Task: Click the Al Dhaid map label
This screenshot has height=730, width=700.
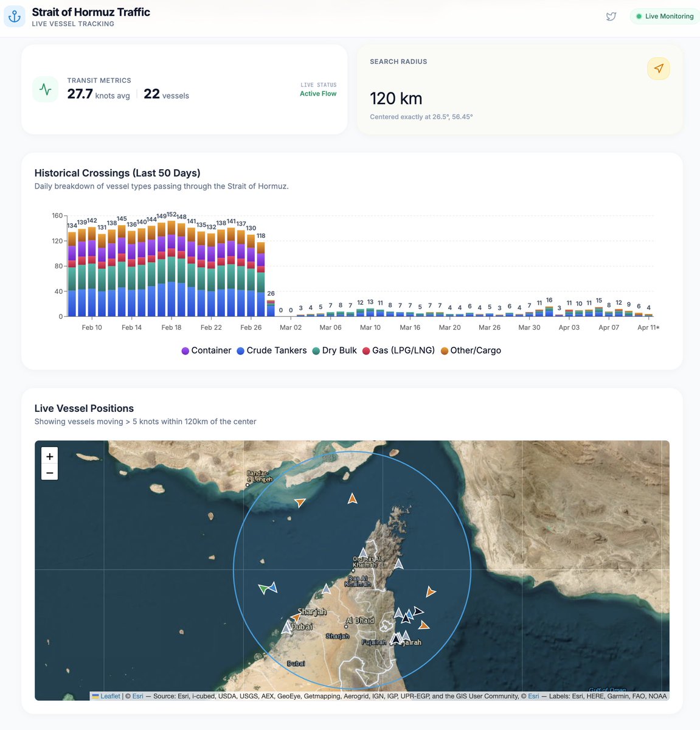Action: [360, 620]
